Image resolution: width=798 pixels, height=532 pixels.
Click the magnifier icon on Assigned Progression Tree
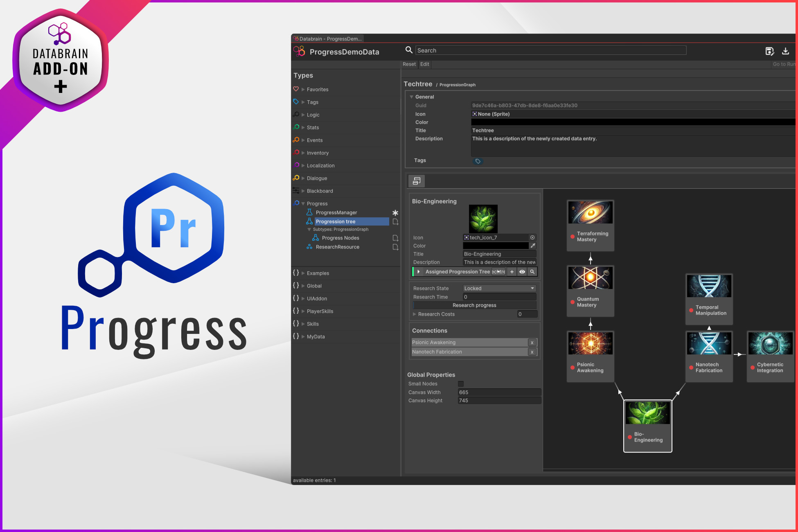pos(532,272)
